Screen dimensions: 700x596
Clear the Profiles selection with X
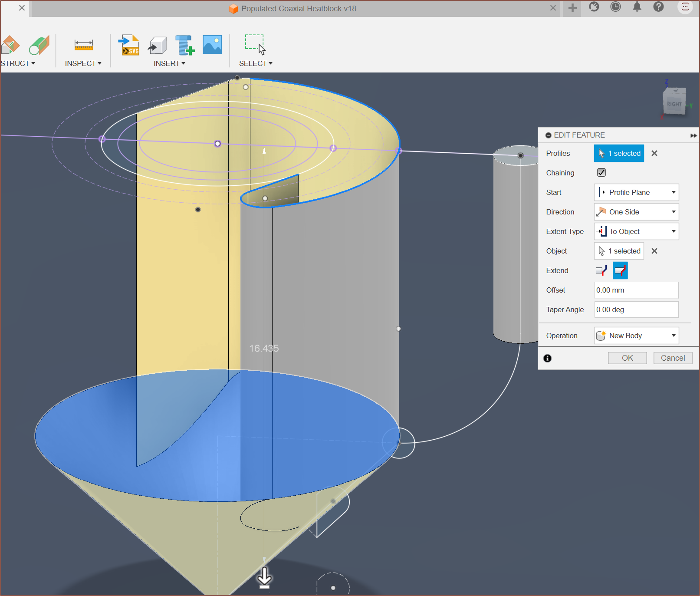coord(654,153)
